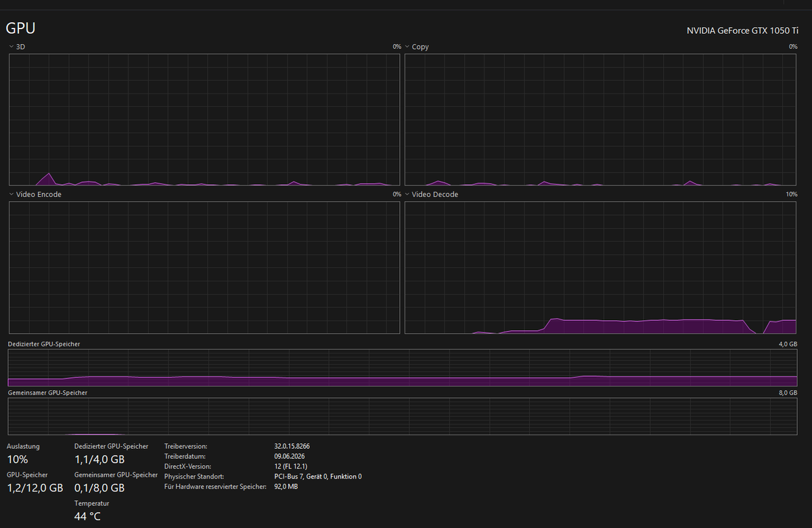Viewport: 812px width, 528px height.
Task: Select driver version 32.0.15.8266
Action: [x=292, y=446]
